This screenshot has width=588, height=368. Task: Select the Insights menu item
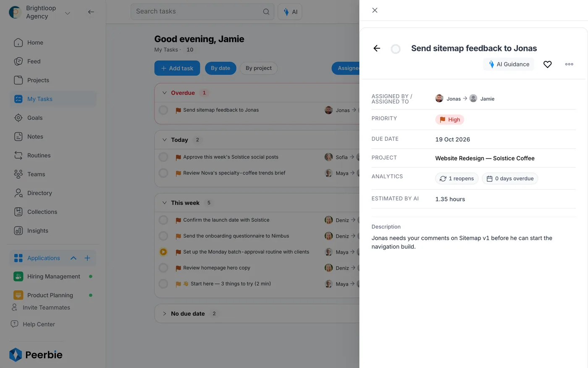pos(53,230)
